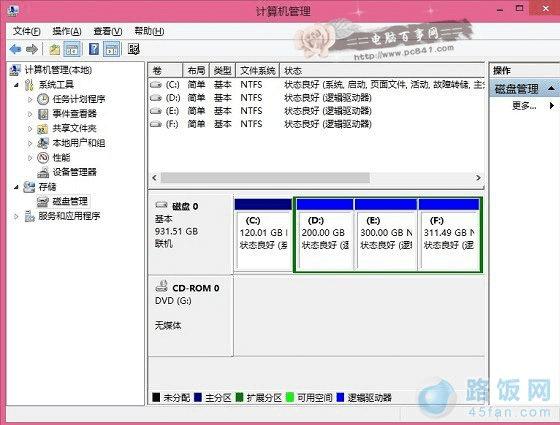The height and width of the screenshot is (425, 560).
Task: Expand the Performance node
Action: click(x=30, y=158)
